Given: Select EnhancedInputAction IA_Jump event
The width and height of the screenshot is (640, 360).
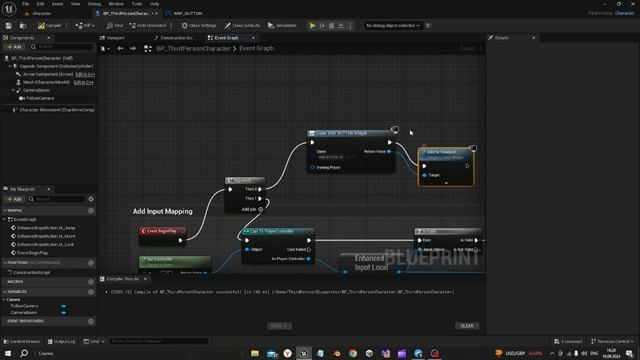Looking at the screenshot, I should coord(46,228).
